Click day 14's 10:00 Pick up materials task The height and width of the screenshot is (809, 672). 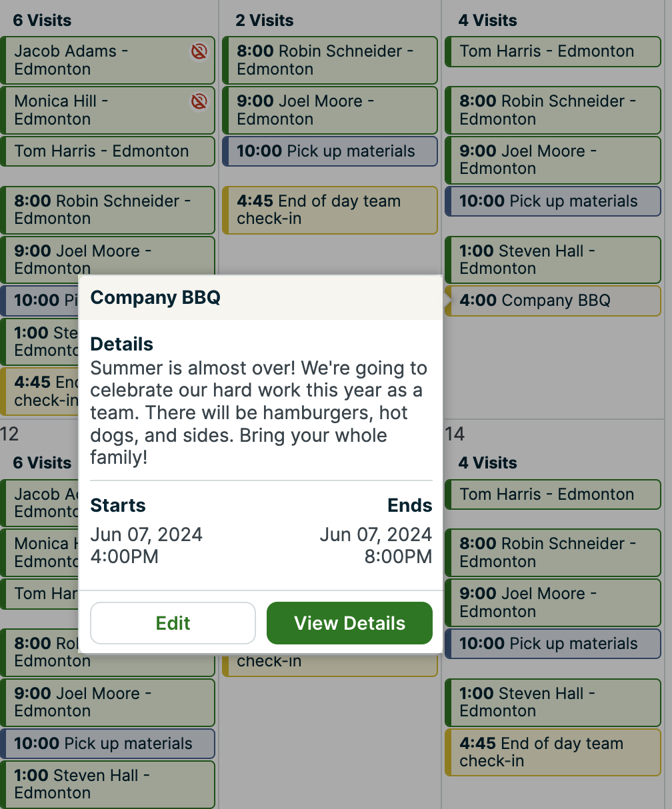553,644
